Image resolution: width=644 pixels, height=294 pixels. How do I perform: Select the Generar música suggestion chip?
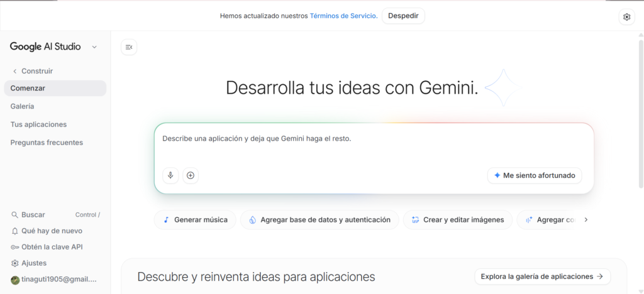[195, 220]
